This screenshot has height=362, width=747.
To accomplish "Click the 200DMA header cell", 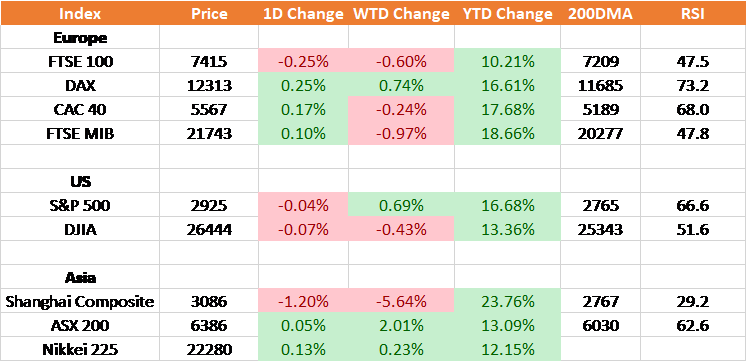I will [600, 13].
